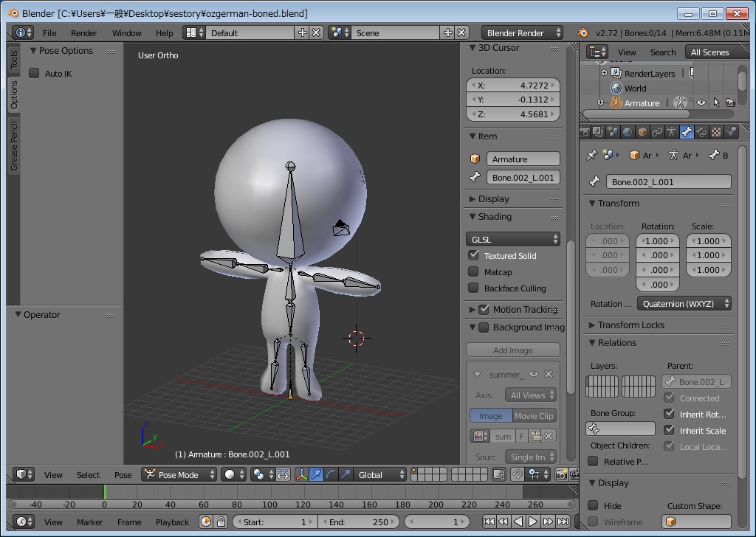Viewport: 756px width, 537px height.
Task: Select the rotate manipulator arc icon
Action: [331, 475]
